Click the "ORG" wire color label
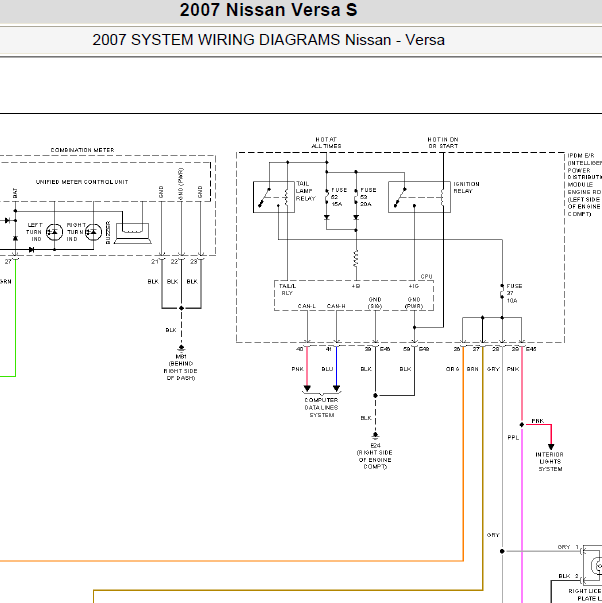Screen dimensions: 602x603 coord(452,369)
